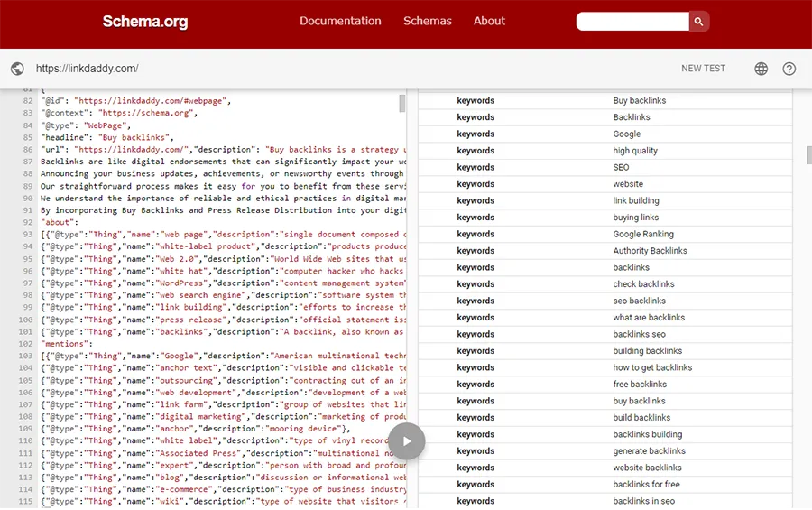Open the Documentation menu
The image size is (812, 510).
click(x=340, y=22)
